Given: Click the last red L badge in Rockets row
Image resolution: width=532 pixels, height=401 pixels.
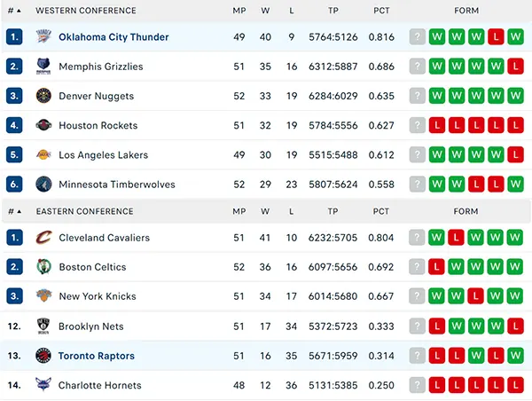Looking at the screenshot, I should 515,125.
